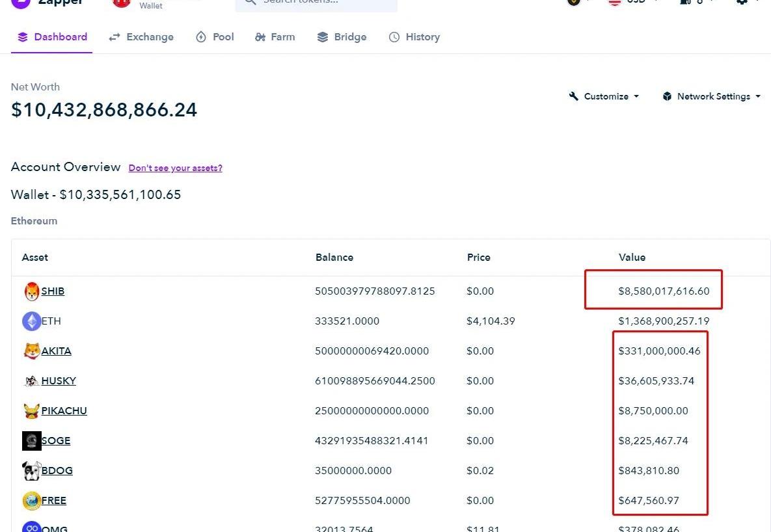Open the PIKACHU asset link
Image resolution: width=771 pixels, height=532 pixels.
(x=64, y=411)
